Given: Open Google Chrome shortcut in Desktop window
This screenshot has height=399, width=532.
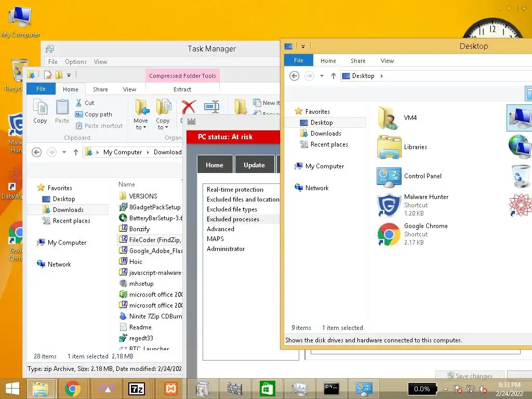Looking at the screenshot, I should 389,234.
